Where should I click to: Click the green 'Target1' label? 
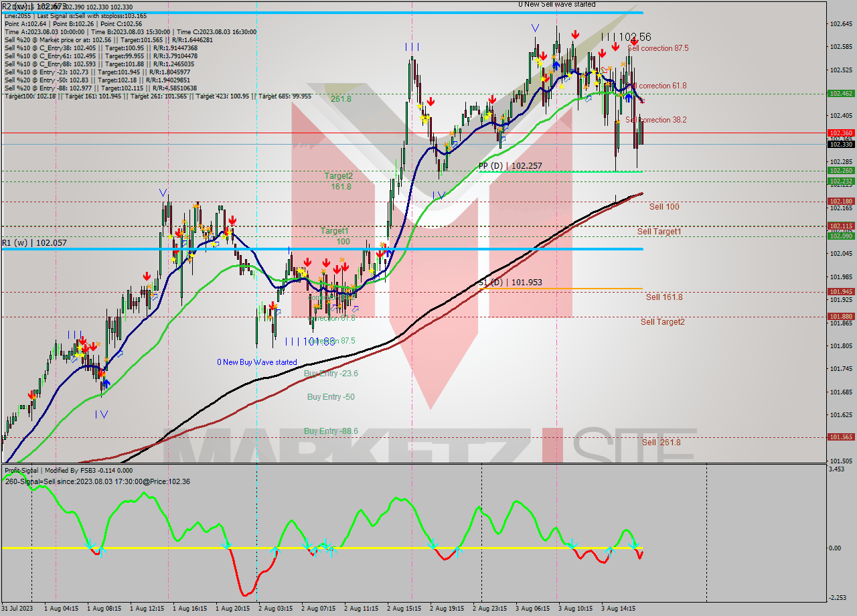pyautogui.click(x=334, y=231)
